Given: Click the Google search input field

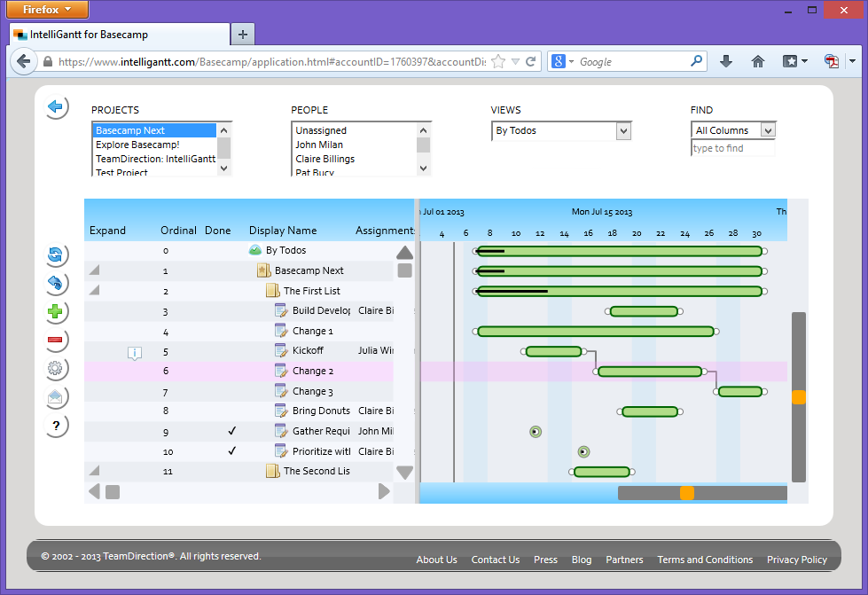Looking at the screenshot, I should click(633, 61).
